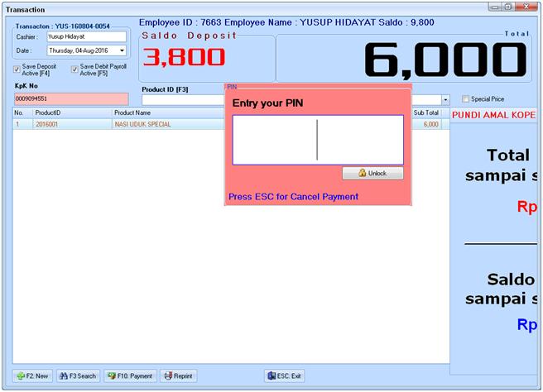This screenshot has height=392, width=543.
Task: Click the ESC: Exit button
Action: pyautogui.click(x=284, y=375)
